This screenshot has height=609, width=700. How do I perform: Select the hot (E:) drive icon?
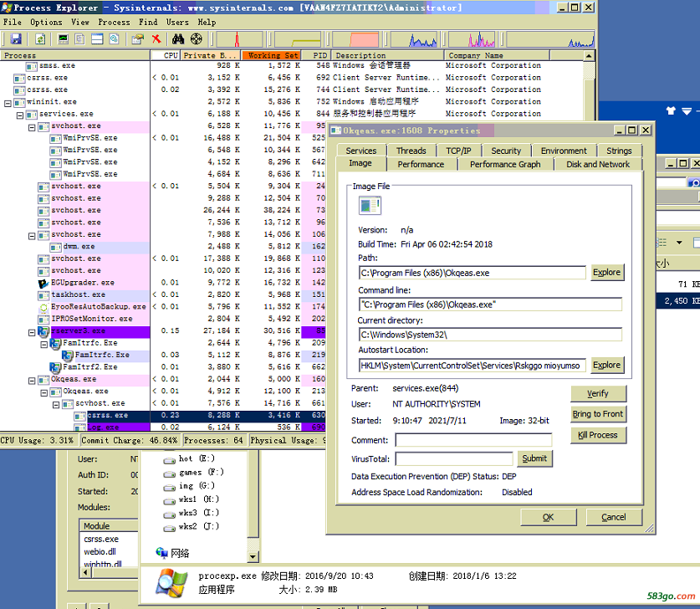[169, 460]
